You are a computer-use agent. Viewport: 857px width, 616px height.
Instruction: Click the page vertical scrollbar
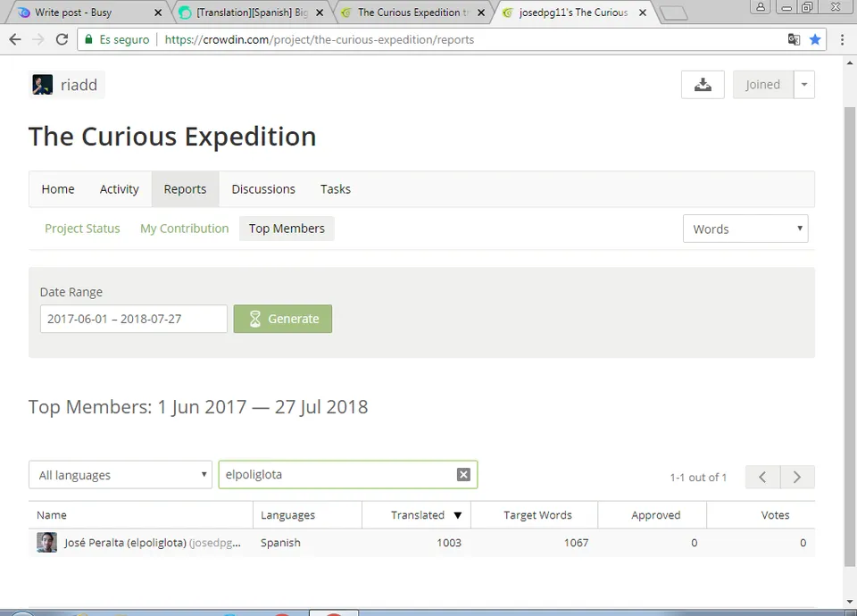click(x=849, y=337)
